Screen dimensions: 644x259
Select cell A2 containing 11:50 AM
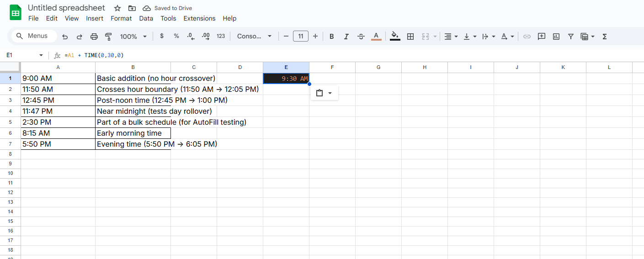(58, 90)
